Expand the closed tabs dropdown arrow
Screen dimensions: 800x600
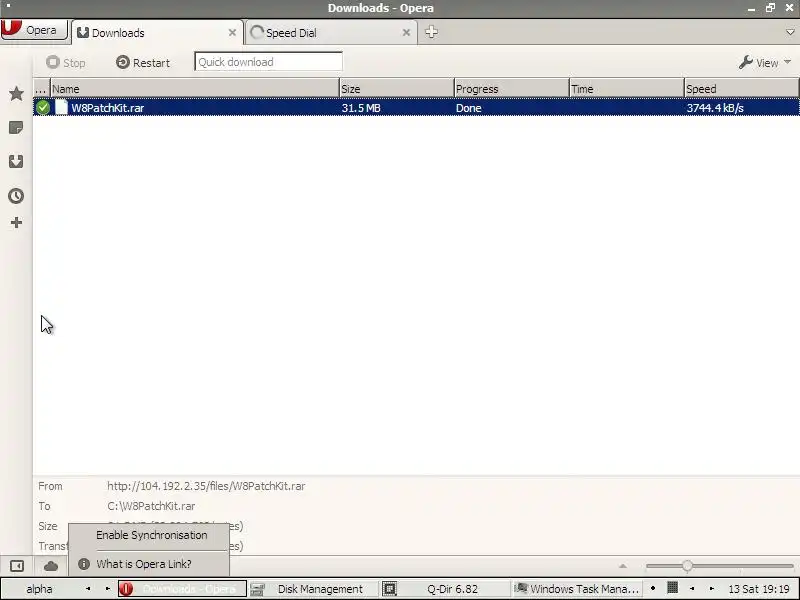tap(790, 32)
